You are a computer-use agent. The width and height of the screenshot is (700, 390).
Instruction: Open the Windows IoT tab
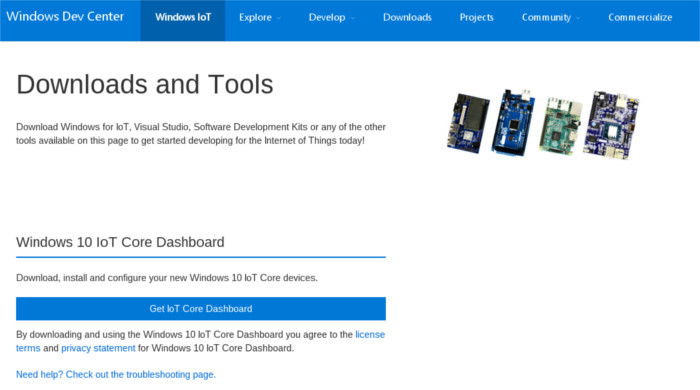pos(183,17)
